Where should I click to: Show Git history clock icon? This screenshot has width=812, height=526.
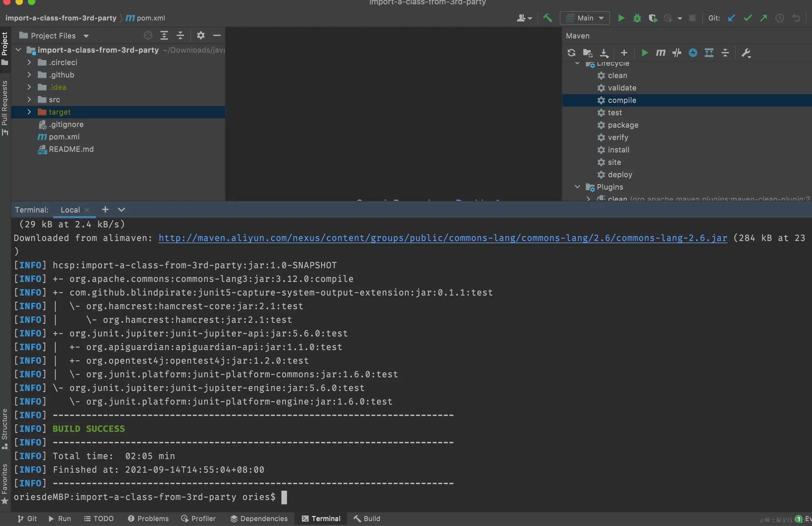[779, 18]
